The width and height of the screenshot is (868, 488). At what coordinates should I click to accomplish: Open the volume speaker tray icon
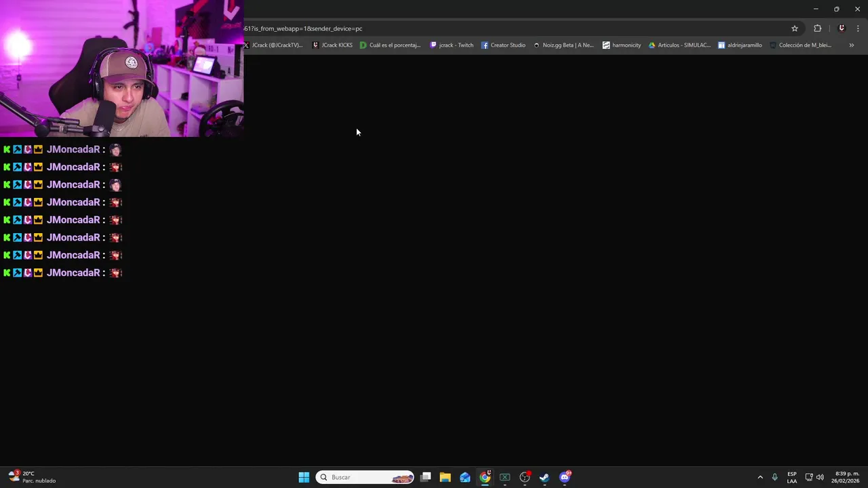point(820,477)
